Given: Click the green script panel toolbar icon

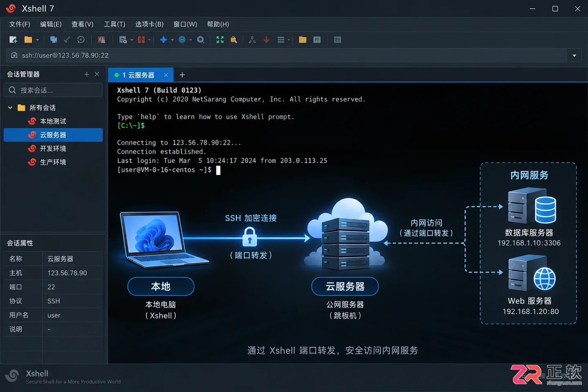Looking at the screenshot, I should point(317,40).
